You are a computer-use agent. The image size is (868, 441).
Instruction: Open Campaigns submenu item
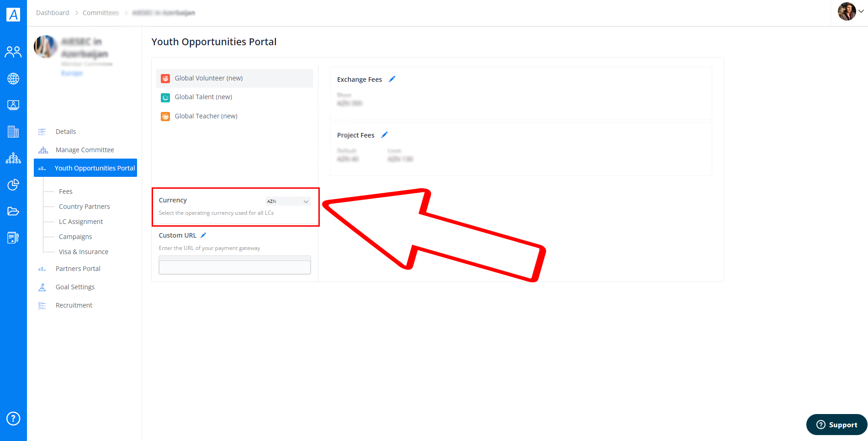(x=75, y=237)
